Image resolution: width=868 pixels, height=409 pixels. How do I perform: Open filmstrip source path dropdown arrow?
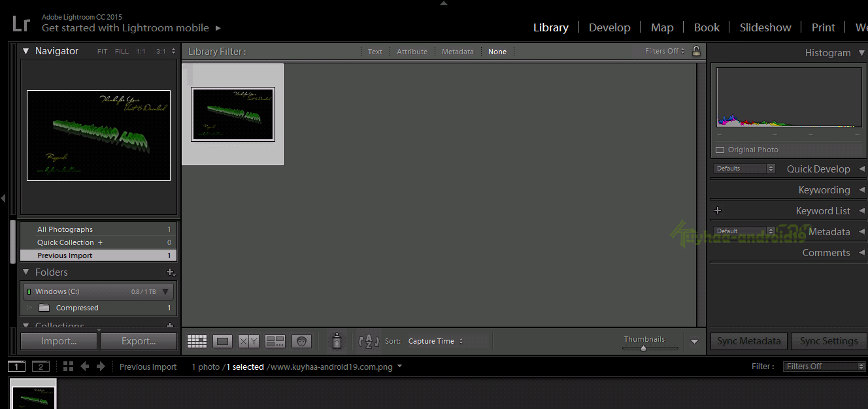pos(399,367)
